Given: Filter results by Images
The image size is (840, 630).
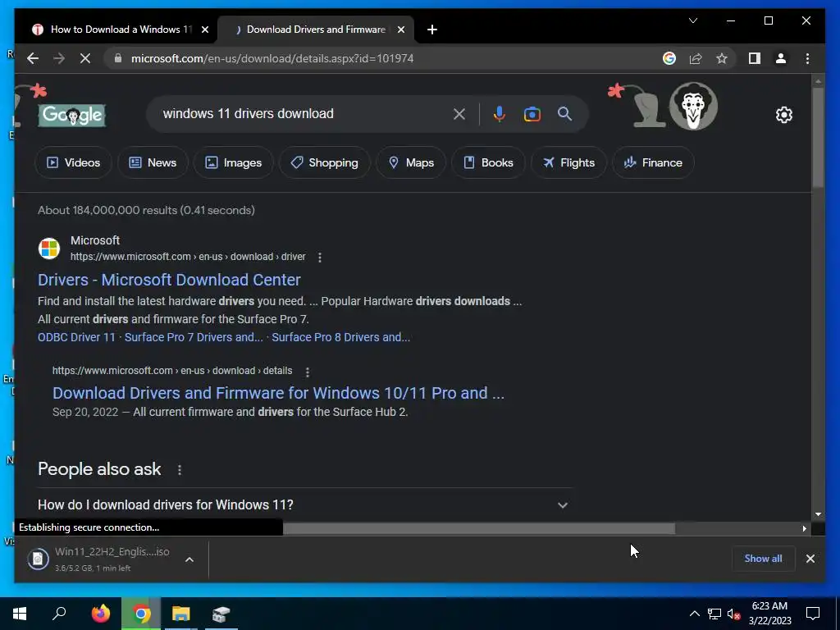Looking at the screenshot, I should (234, 162).
